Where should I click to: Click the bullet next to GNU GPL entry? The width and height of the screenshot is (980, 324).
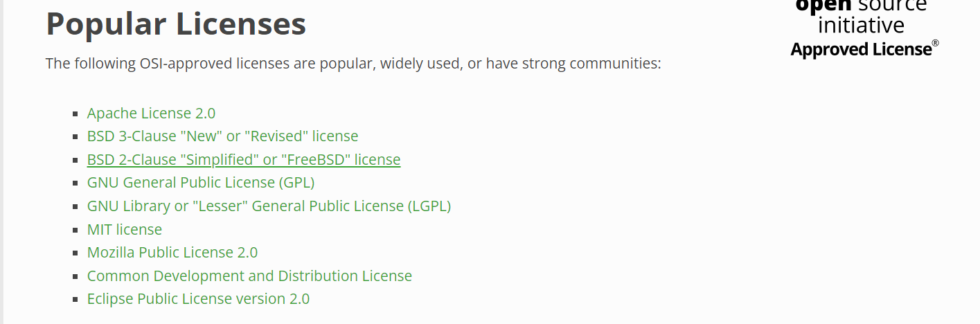75,183
